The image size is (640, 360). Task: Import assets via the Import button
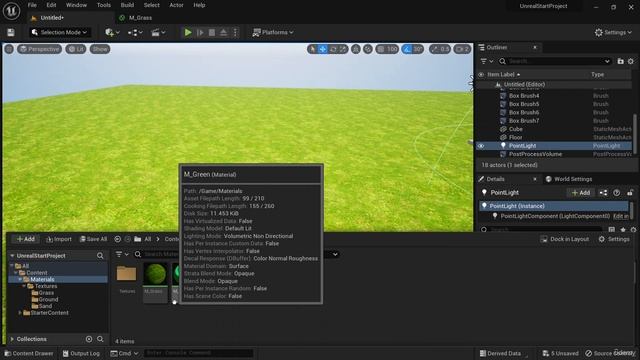[x=59, y=239]
